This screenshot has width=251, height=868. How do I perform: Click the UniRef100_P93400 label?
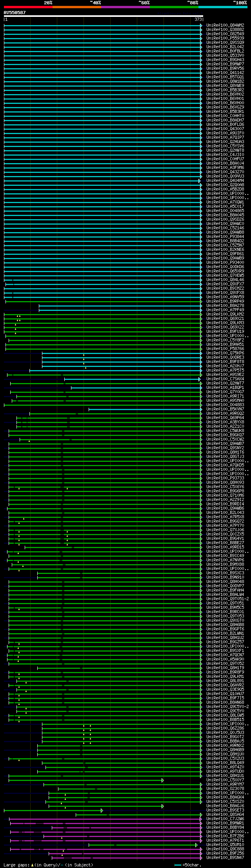[x=225, y=262]
